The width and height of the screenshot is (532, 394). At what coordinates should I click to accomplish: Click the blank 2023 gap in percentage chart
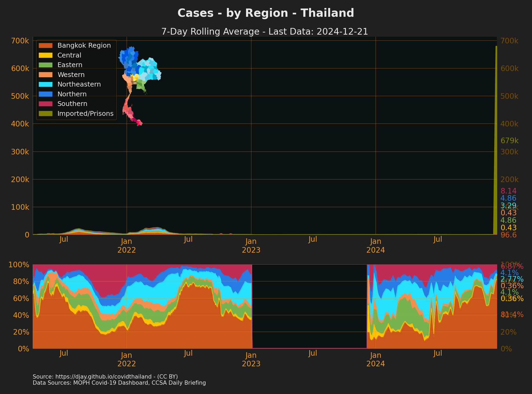click(309, 306)
